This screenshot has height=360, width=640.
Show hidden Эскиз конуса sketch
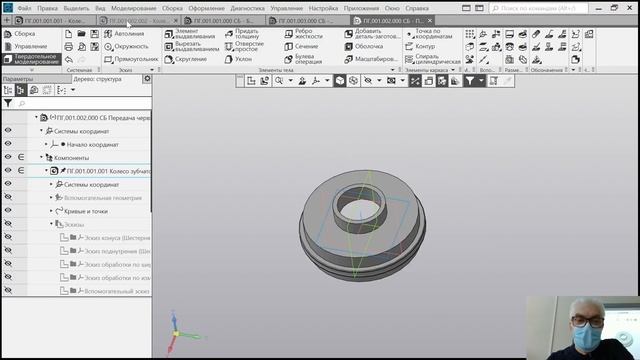point(8,237)
